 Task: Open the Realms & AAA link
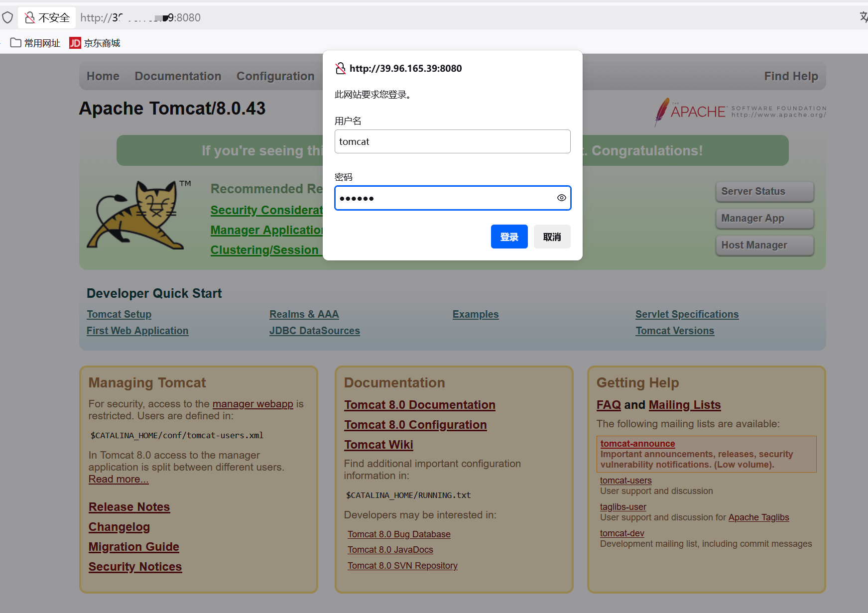click(x=304, y=314)
